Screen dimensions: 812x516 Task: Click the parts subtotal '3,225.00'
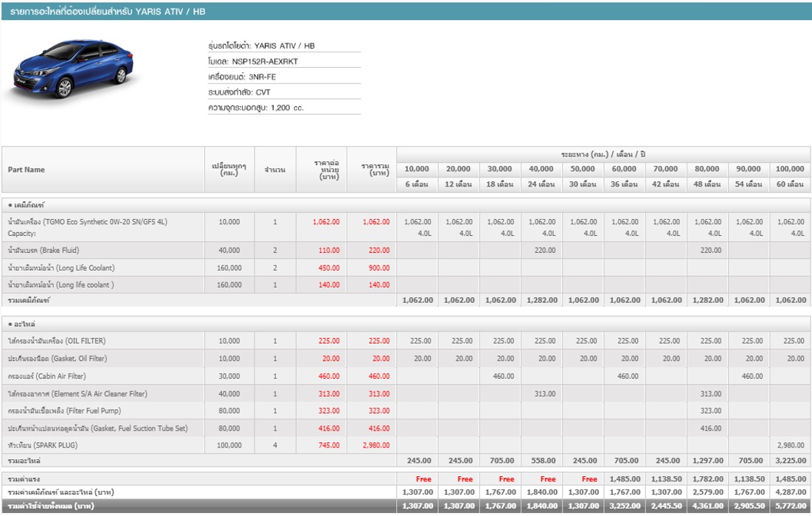(791, 461)
